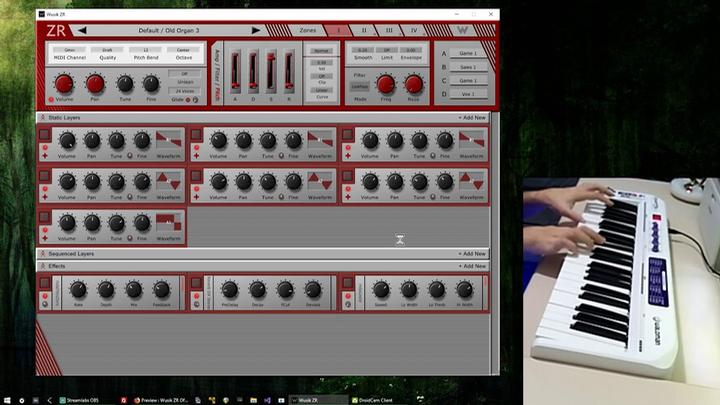
Task: Click red dot on the Rate/Depth effect
Action: tap(45, 296)
